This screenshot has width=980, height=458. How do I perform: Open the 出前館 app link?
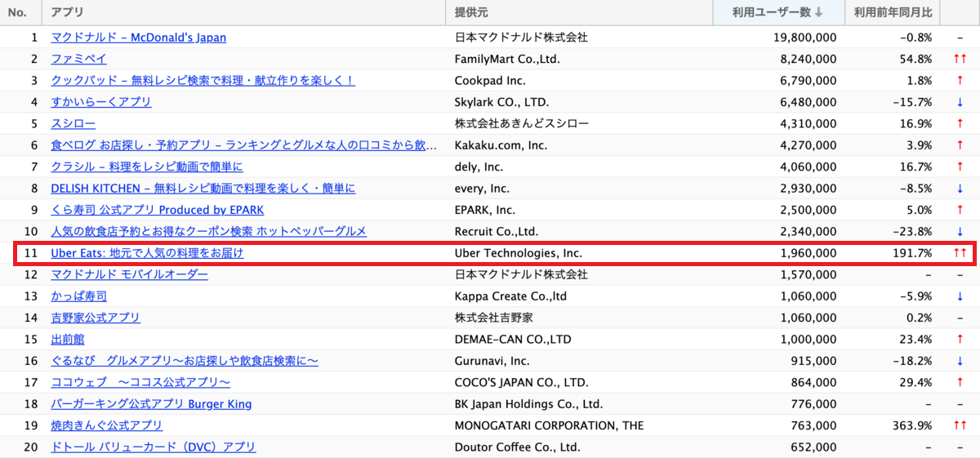coord(68,339)
